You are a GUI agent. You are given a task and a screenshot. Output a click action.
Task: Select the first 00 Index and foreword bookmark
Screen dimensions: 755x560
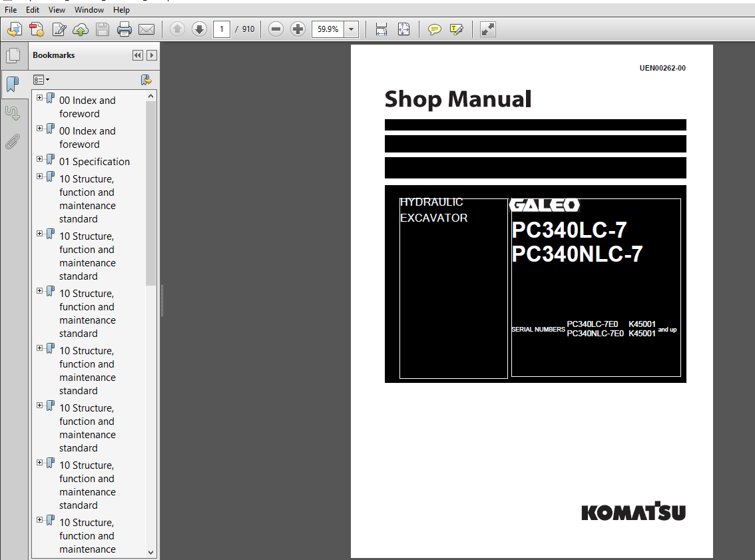pos(87,107)
